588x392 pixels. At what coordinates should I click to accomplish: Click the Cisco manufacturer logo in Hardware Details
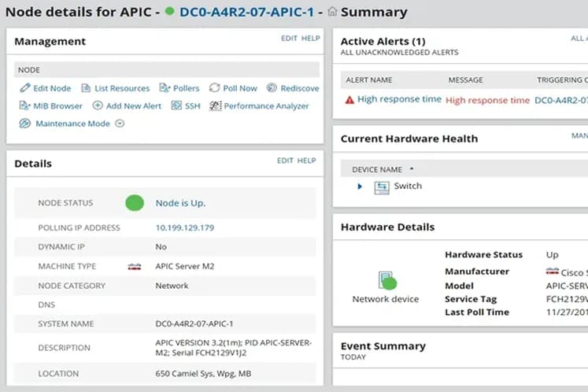(553, 272)
